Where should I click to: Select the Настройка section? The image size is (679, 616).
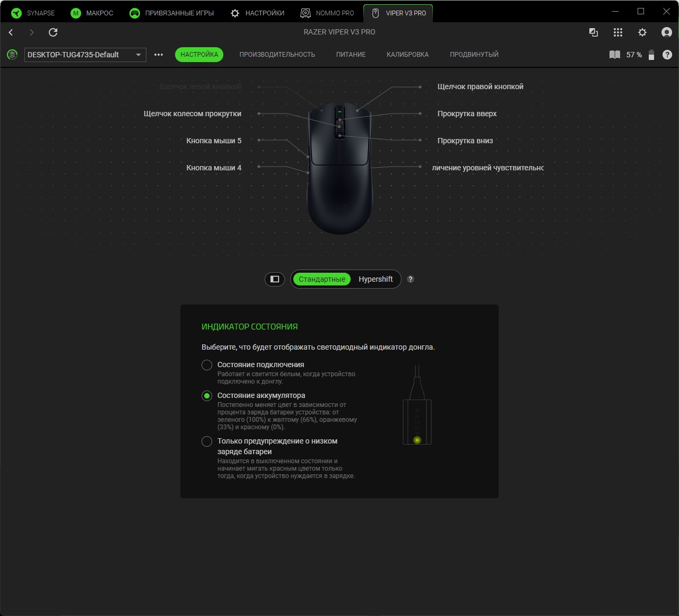[199, 55]
